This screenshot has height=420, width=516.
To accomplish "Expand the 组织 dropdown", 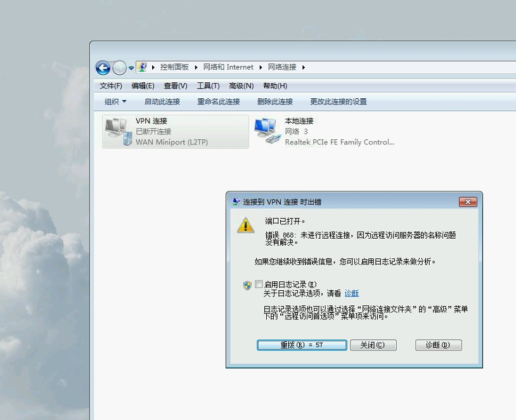I will (x=115, y=101).
